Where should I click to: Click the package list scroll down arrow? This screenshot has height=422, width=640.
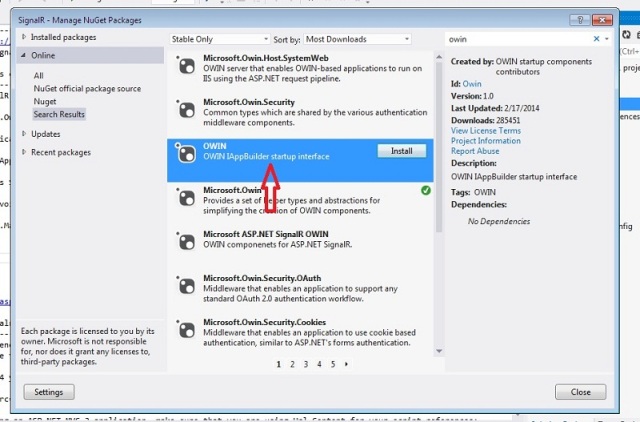[x=439, y=351]
